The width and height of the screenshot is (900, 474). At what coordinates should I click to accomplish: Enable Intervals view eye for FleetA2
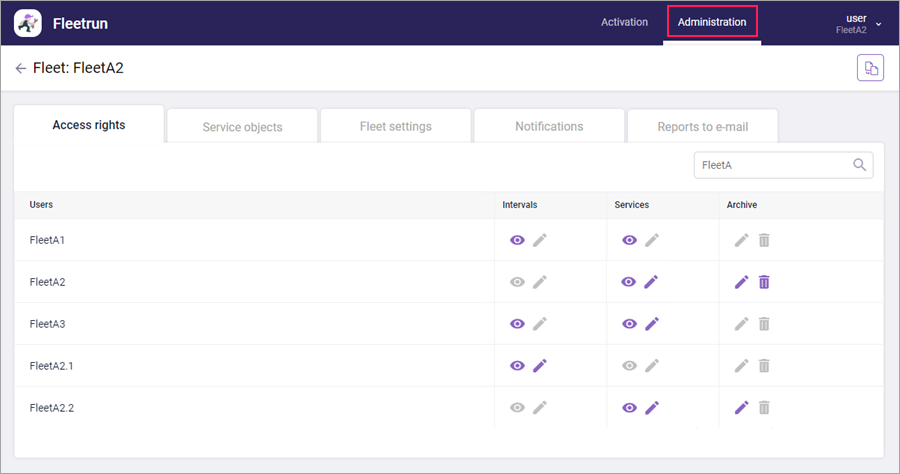tap(517, 282)
